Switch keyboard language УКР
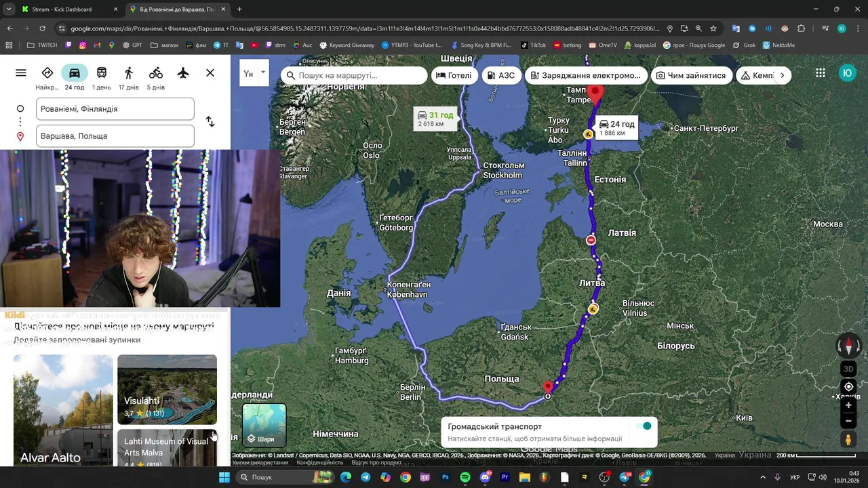The image size is (868, 488). [x=794, y=477]
